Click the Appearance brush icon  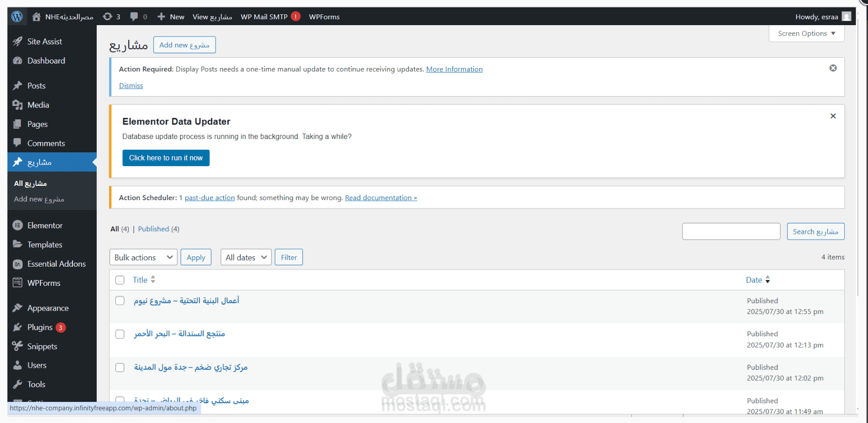tap(18, 308)
